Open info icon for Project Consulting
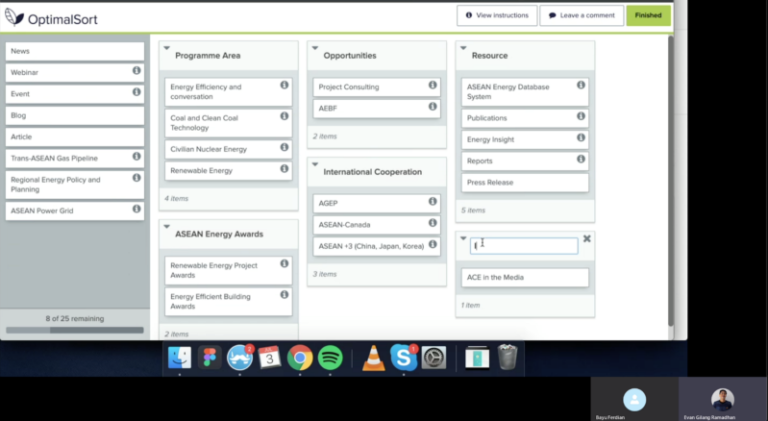 point(433,85)
